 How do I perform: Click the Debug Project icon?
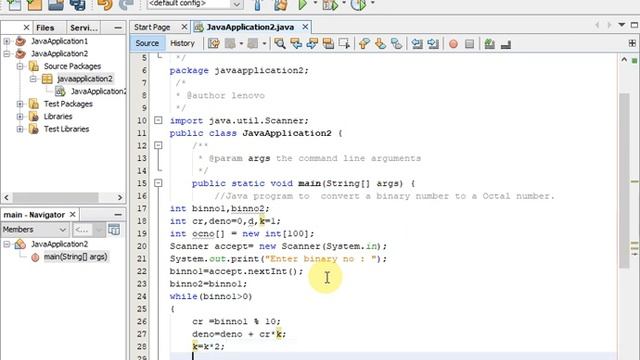[x=330, y=4]
